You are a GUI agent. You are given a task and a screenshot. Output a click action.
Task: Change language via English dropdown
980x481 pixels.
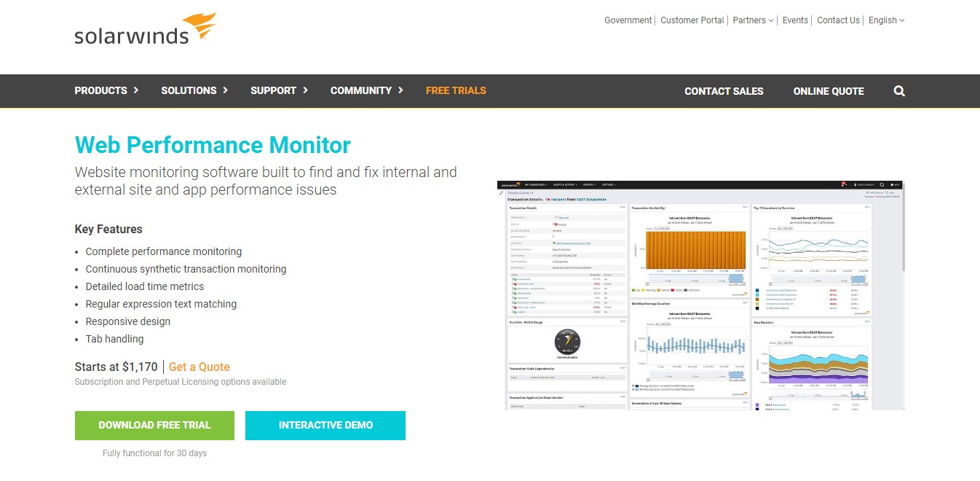pos(886,20)
